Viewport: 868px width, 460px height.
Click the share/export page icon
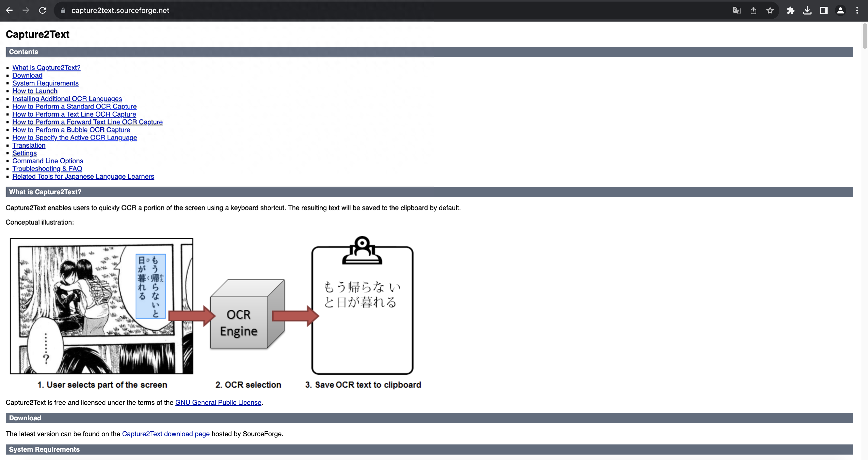click(753, 10)
